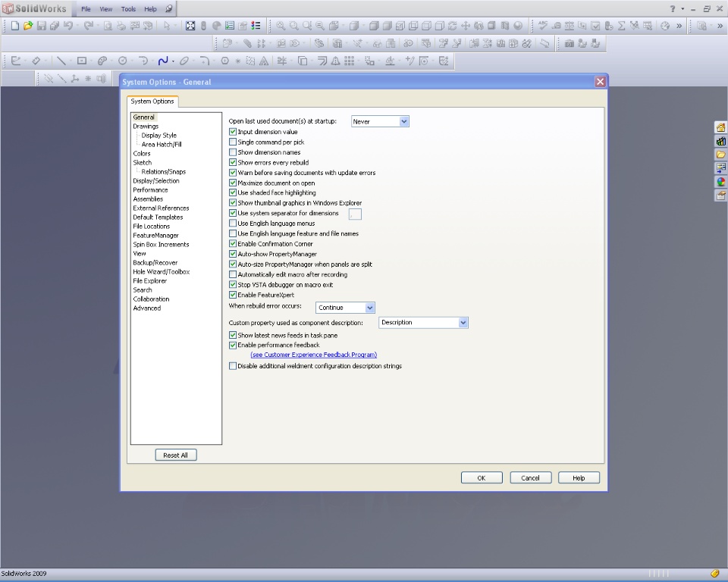
Task: Select the Circle sketch tool
Action: 123,61
